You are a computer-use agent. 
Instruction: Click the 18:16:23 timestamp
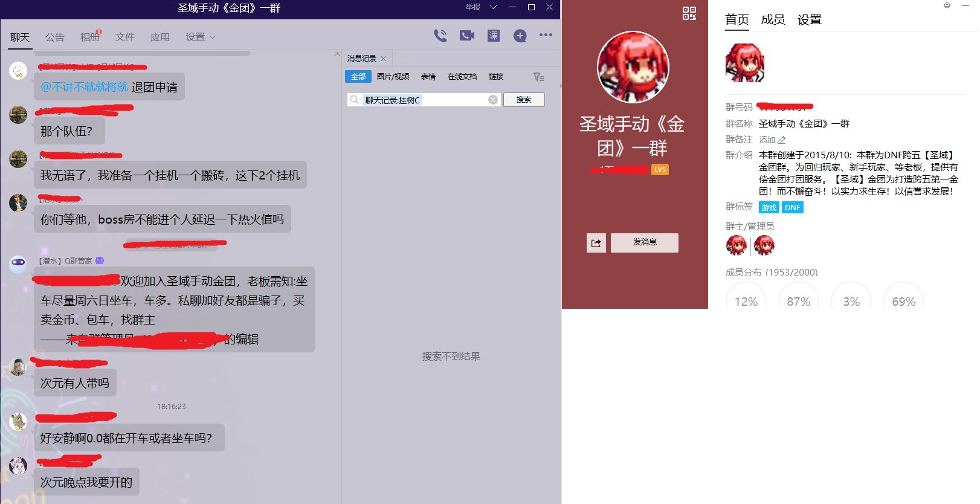pyautogui.click(x=172, y=407)
